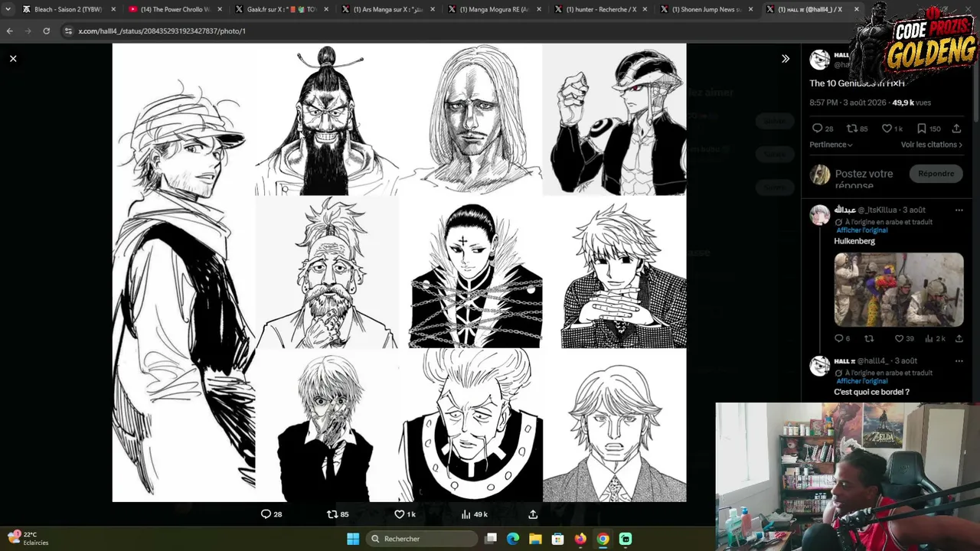Collapse the side panel with double-chevron icon
980x551 pixels.
(786, 58)
